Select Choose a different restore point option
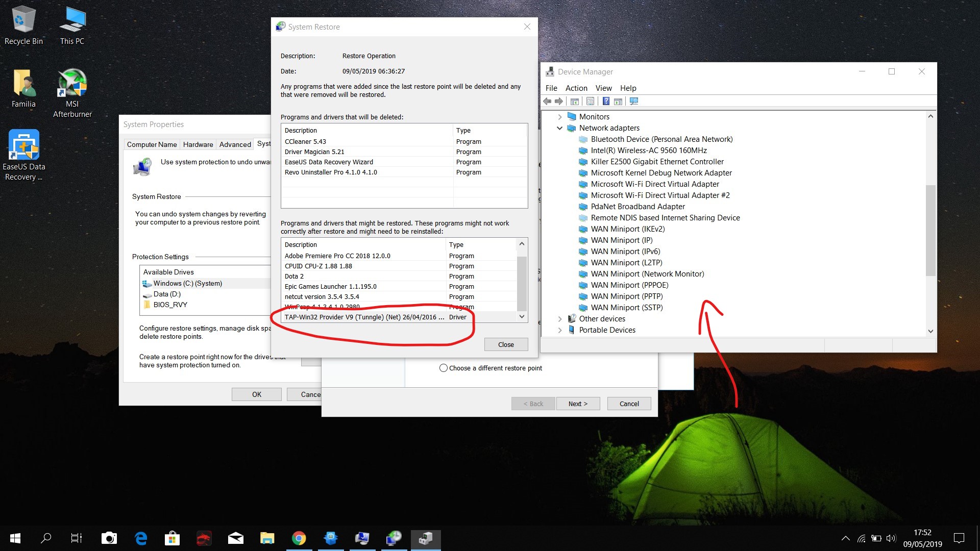This screenshot has height=551, width=980. click(444, 368)
